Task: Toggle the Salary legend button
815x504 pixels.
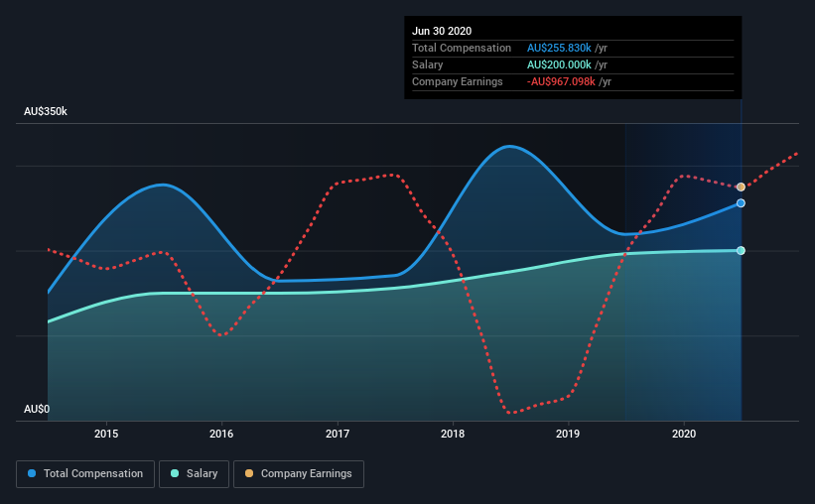Action: point(194,474)
